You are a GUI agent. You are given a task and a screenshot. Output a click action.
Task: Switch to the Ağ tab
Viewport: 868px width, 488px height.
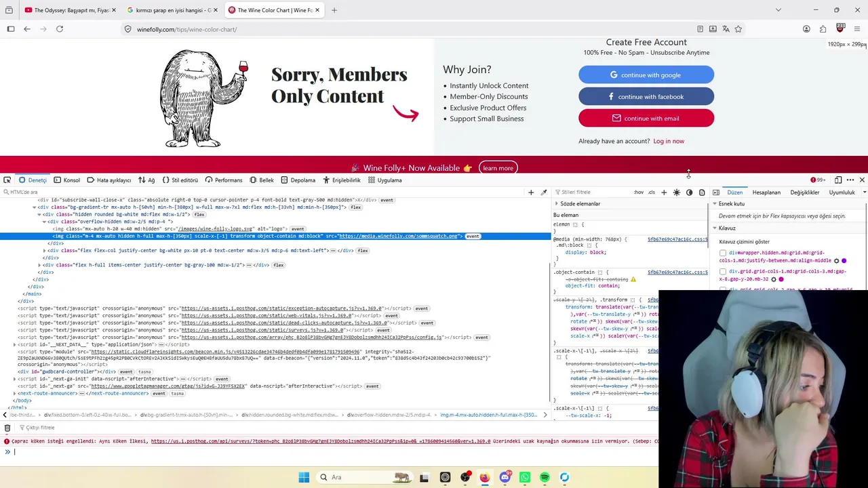click(x=146, y=180)
